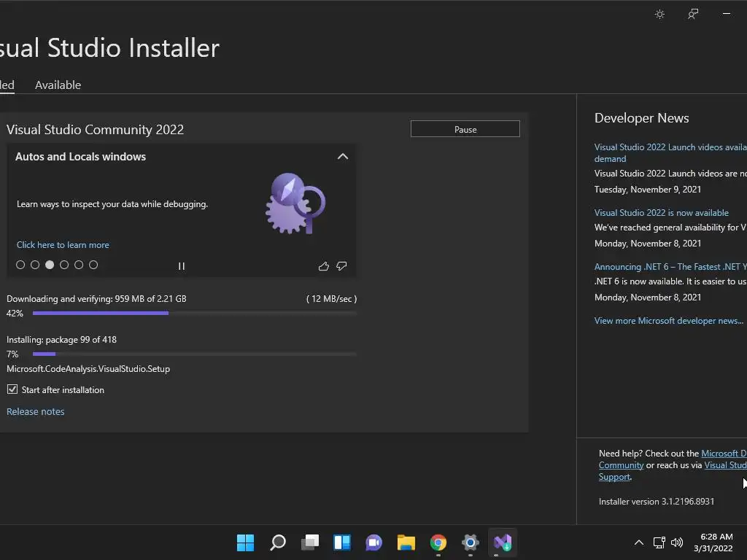Screen dimensions: 747x560
Task: Select the first tip carousel dot
Action: point(20,265)
